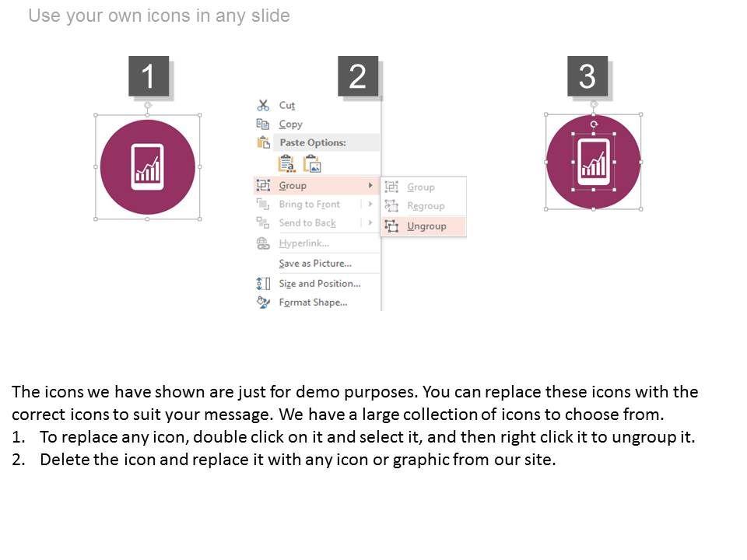Select the tablet chart icon in circle 1
Image resolution: width=747 pixels, height=560 pixels.
pos(147,166)
